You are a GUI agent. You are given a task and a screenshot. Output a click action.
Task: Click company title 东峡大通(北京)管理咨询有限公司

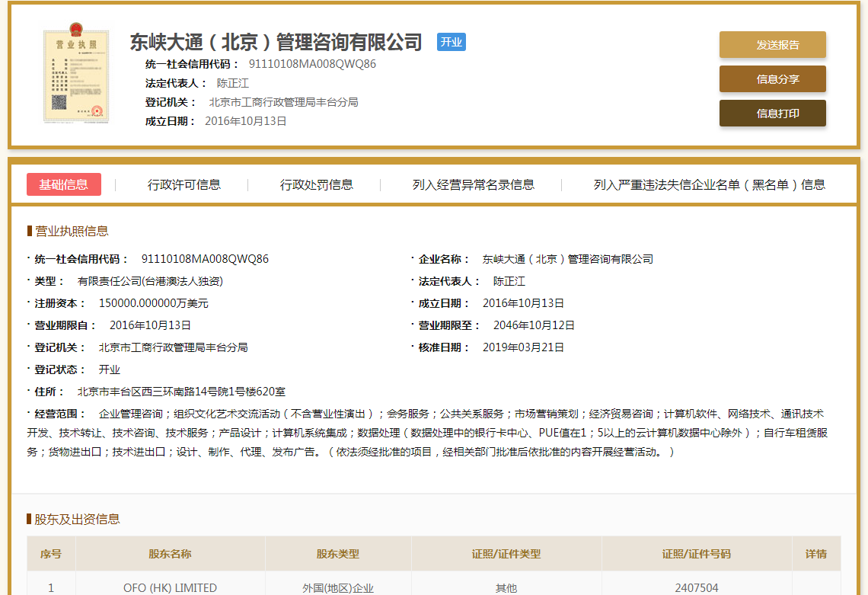[276, 42]
